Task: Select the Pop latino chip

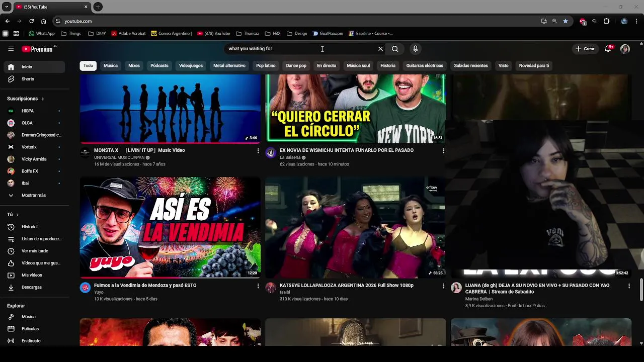Action: pyautogui.click(x=266, y=66)
